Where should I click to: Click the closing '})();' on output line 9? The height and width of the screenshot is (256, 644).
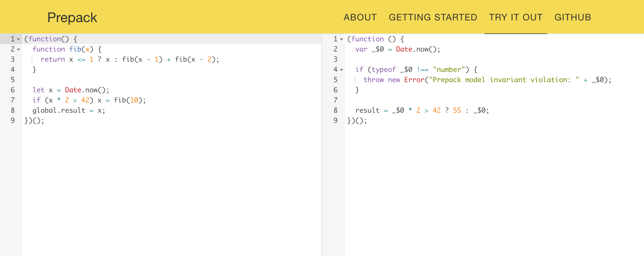point(357,121)
